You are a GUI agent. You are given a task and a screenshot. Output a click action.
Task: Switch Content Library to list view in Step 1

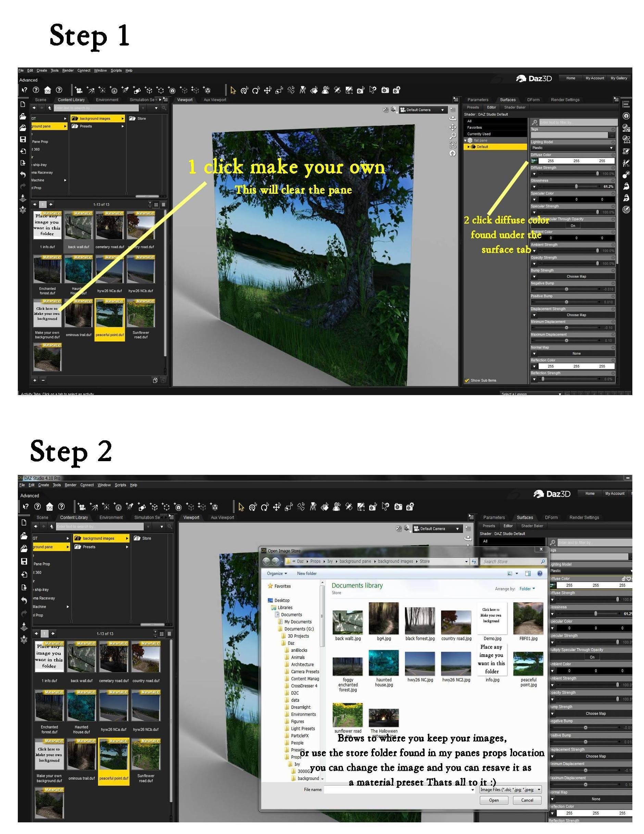164,205
